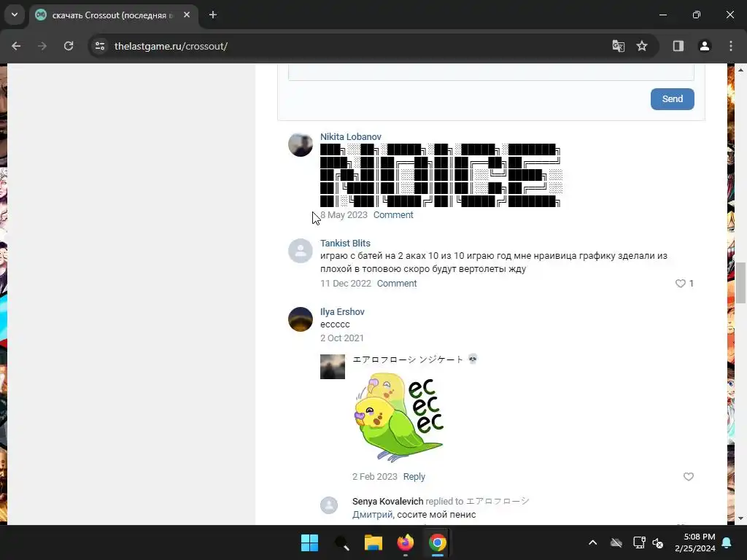Comment on Nikita Lobanov's post

[393, 215]
